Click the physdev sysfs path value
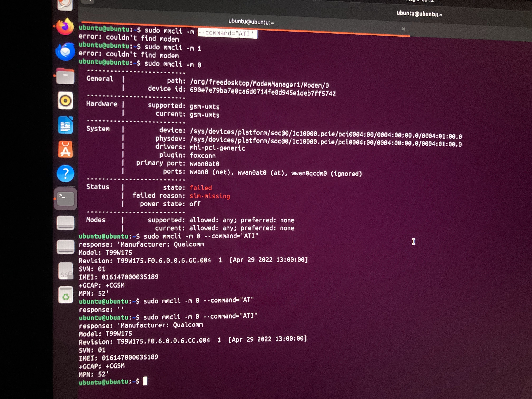Viewport: 532px width, 399px height. [x=326, y=142]
